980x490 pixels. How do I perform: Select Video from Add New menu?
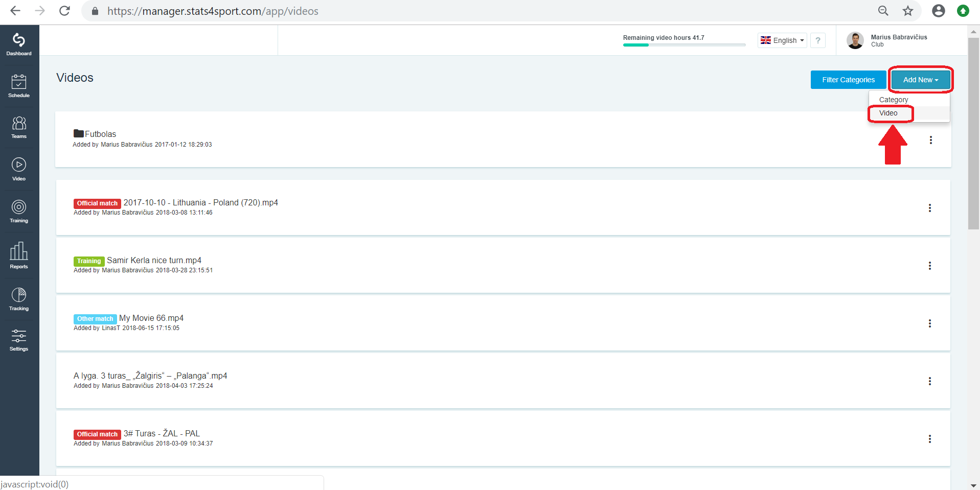(888, 113)
